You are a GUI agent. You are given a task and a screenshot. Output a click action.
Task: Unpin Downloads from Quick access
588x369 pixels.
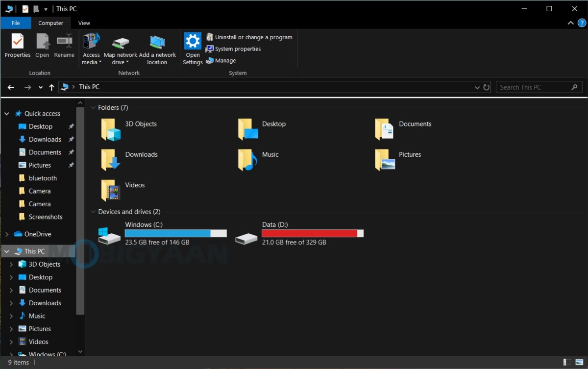point(71,139)
